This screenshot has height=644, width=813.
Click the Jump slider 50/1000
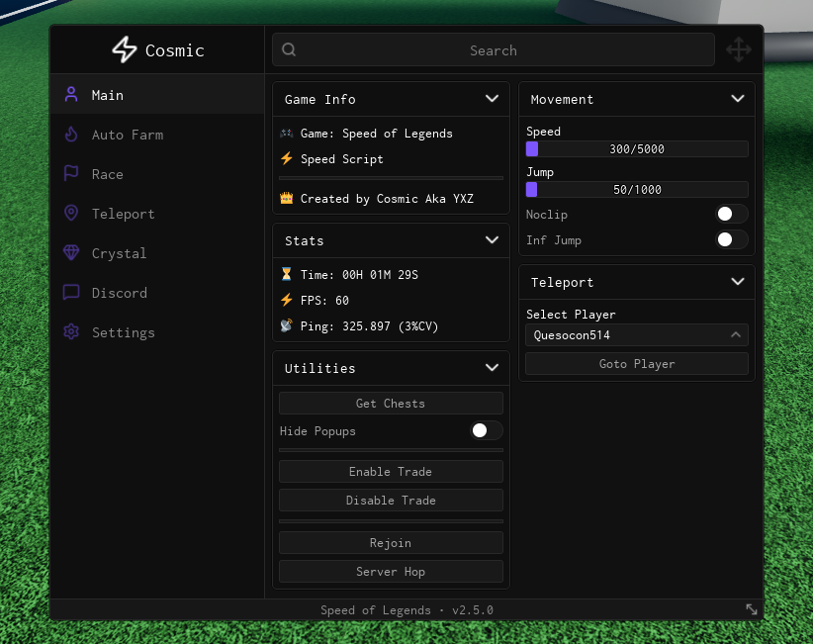[x=637, y=189]
